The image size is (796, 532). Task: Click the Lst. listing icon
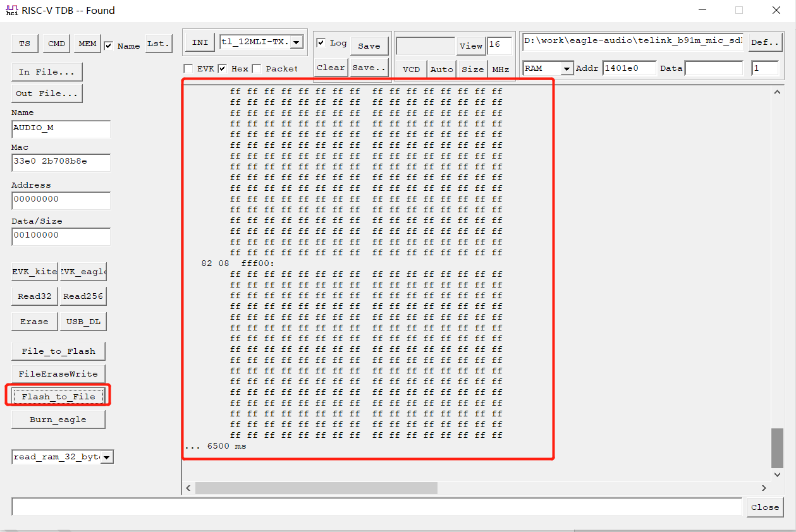[158, 43]
